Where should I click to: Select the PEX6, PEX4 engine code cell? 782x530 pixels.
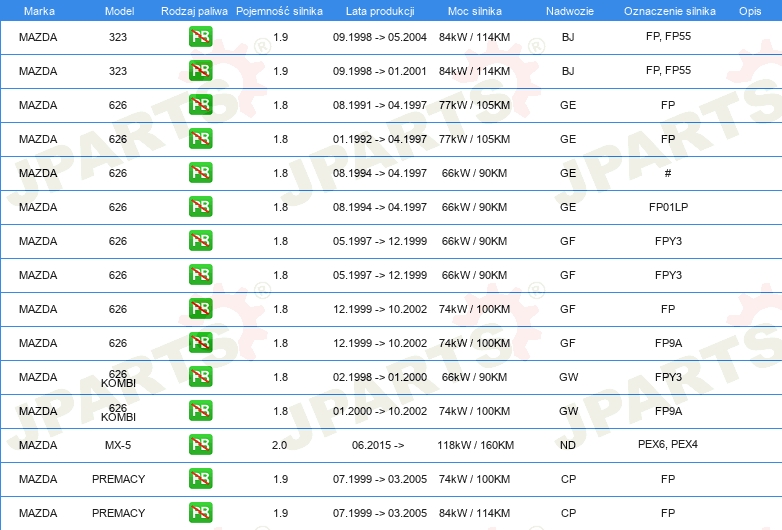coord(668,444)
